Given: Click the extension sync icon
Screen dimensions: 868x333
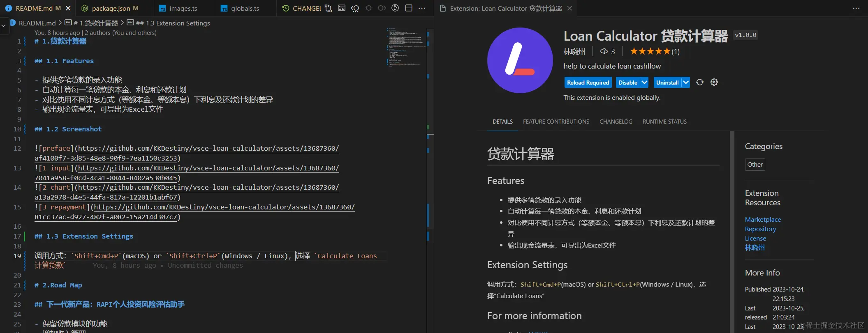Looking at the screenshot, I should (700, 83).
